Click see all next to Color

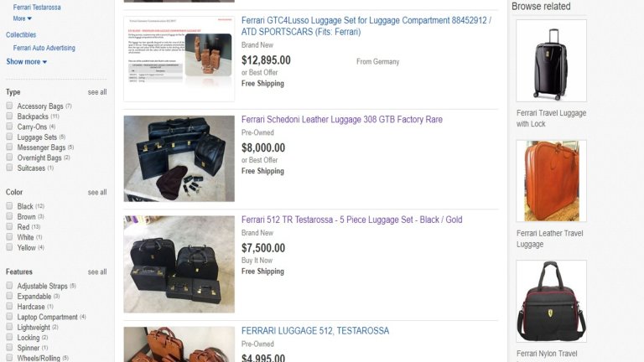pyautogui.click(x=97, y=192)
